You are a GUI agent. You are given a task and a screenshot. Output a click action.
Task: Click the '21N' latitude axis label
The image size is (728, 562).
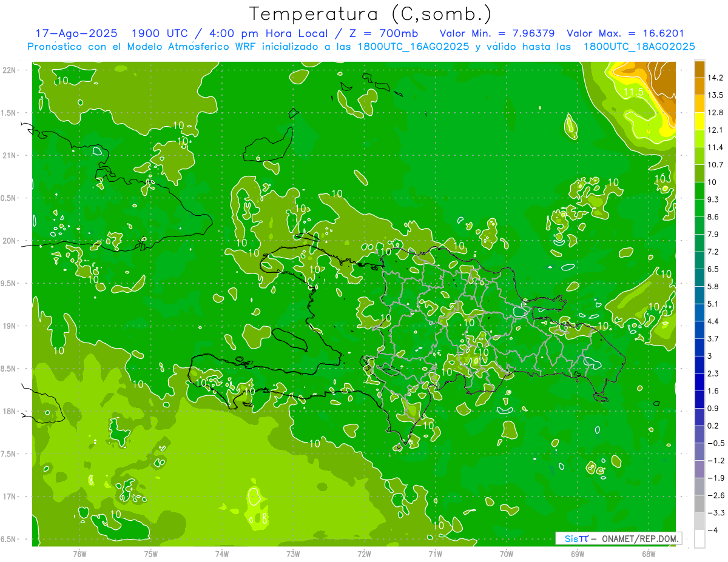10,156
